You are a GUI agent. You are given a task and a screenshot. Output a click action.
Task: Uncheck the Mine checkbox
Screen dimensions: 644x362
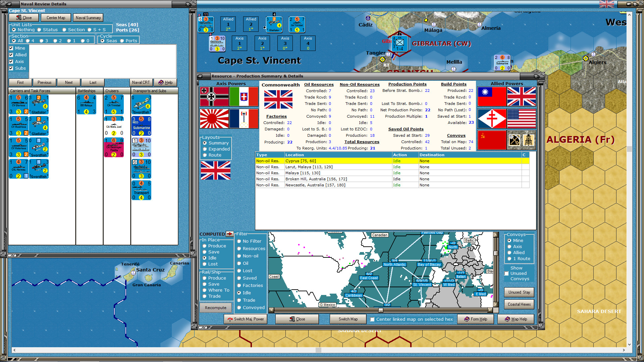[11, 48]
